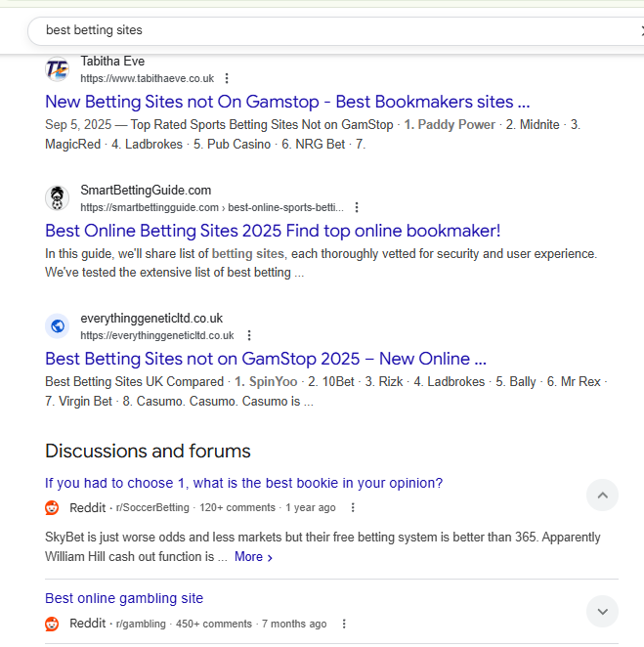Open Best Betting Sites not on GamStop 2025
Viewport: 644px width, 647px height.
click(266, 359)
